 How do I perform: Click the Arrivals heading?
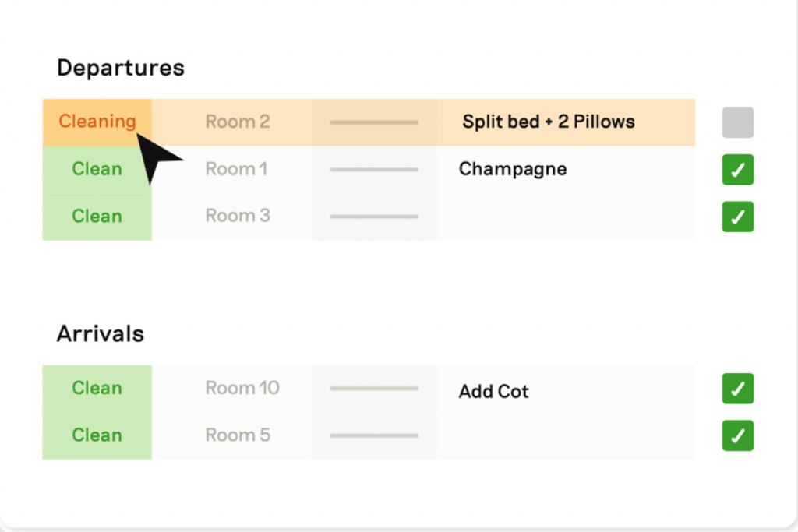click(x=101, y=333)
